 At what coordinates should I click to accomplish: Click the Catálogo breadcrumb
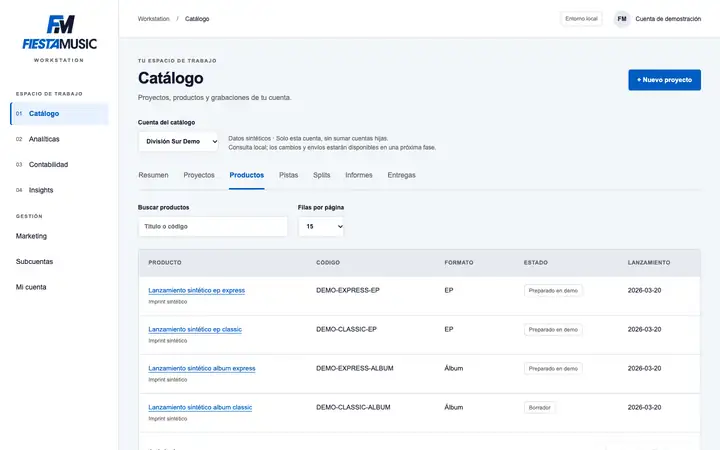pyautogui.click(x=197, y=19)
